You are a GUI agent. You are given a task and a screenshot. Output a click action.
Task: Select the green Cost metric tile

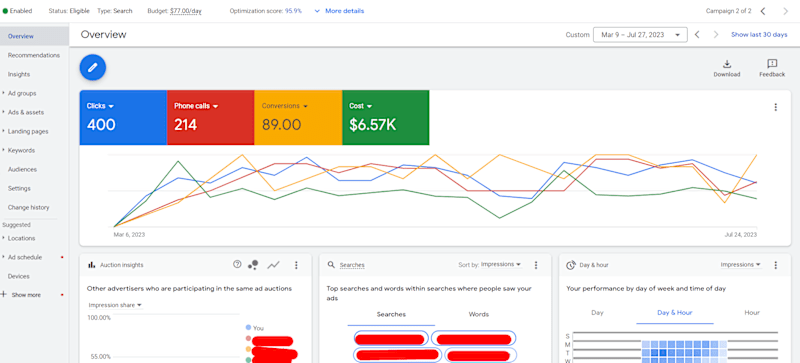385,117
